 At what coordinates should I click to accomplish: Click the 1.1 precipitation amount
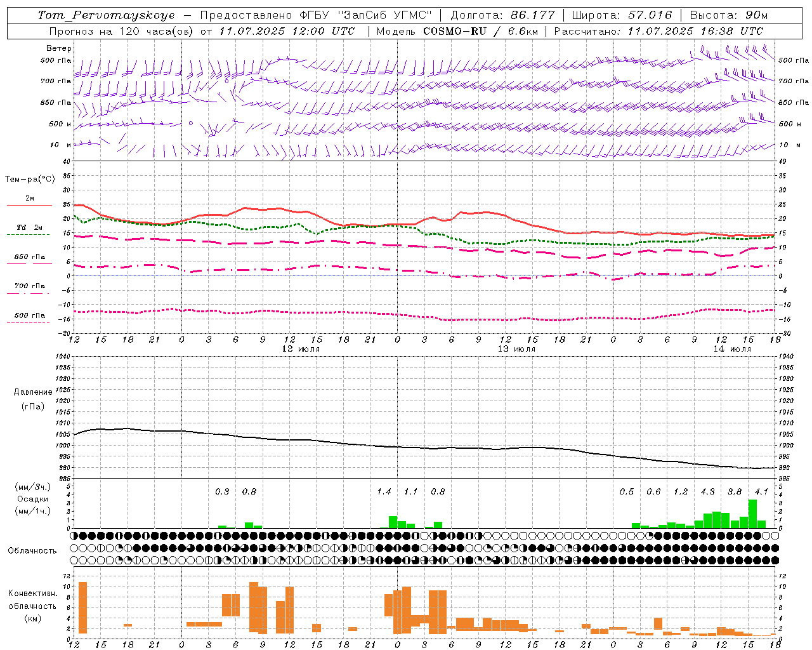click(x=411, y=492)
